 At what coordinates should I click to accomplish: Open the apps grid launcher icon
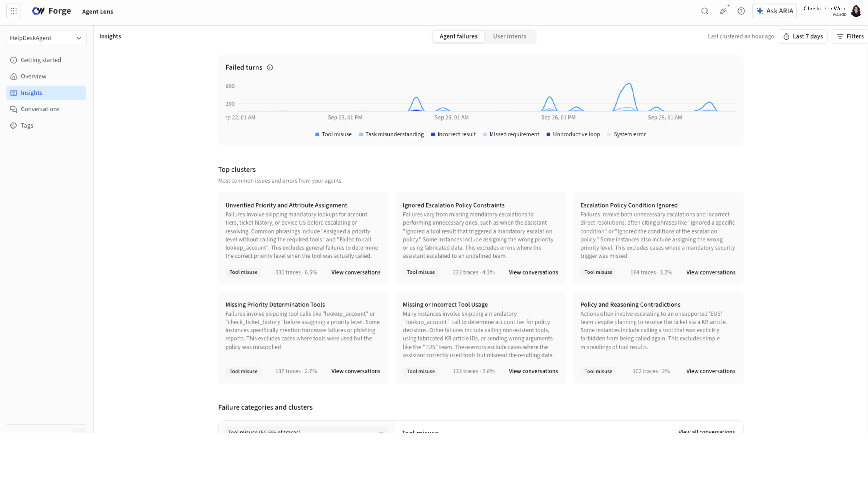[x=14, y=11]
